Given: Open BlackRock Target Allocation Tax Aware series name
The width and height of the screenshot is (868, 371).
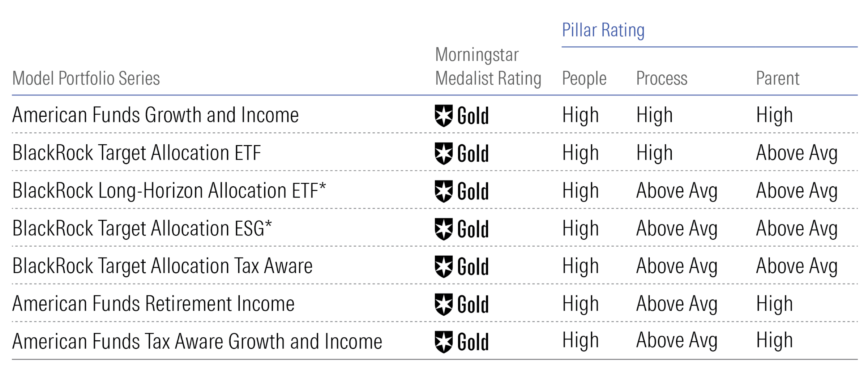Looking at the screenshot, I should click(x=162, y=266).
